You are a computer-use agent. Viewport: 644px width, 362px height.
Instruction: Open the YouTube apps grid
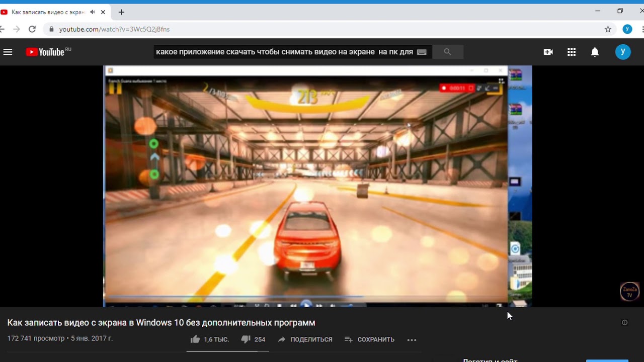pos(572,52)
